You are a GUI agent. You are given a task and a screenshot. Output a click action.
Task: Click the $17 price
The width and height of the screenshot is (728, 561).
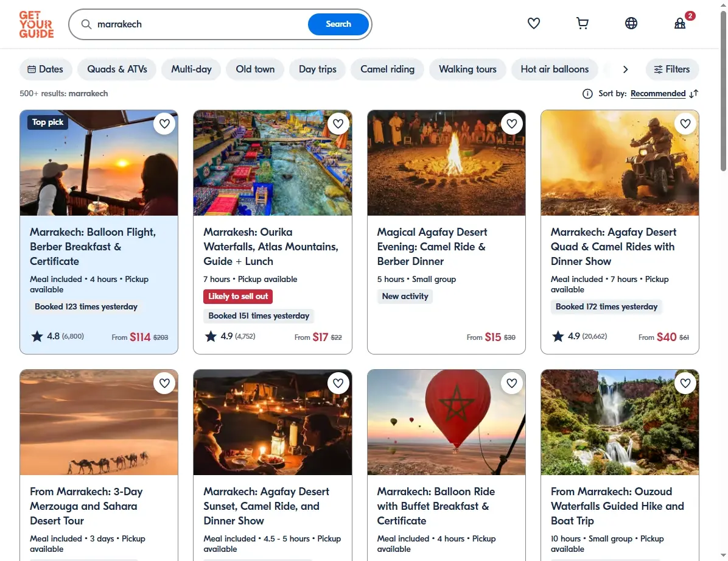coord(320,337)
